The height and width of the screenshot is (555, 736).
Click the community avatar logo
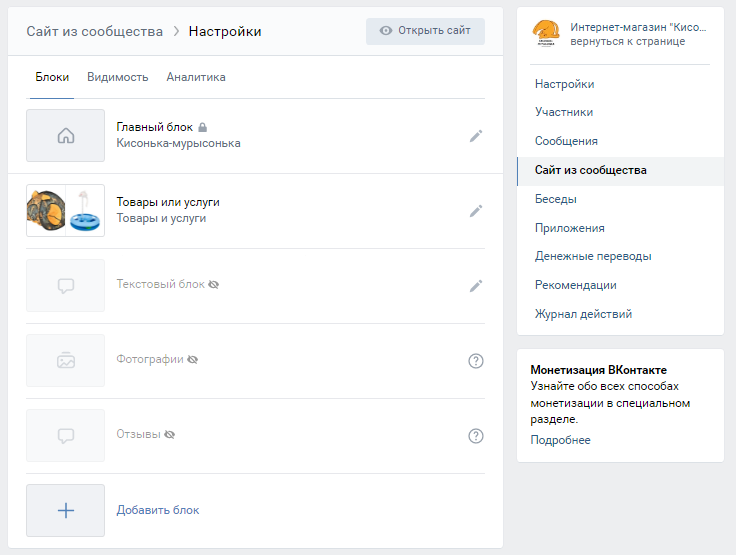[546, 34]
